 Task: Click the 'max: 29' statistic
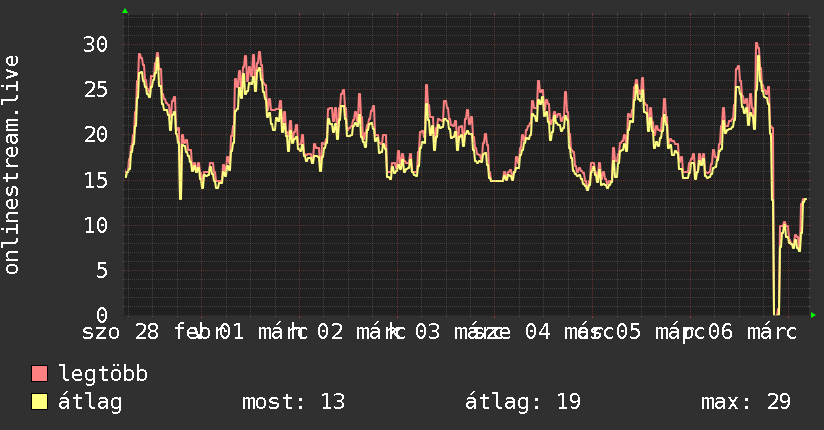[x=746, y=402]
